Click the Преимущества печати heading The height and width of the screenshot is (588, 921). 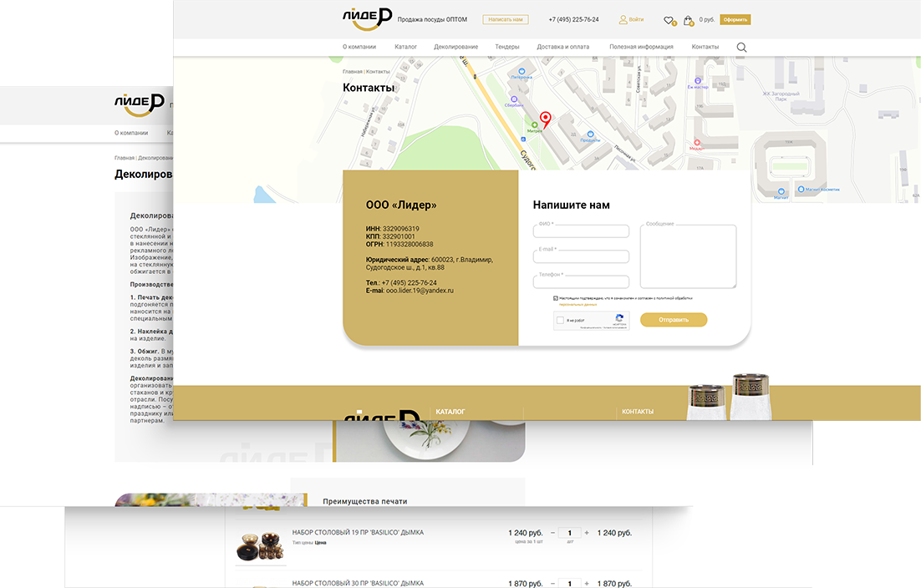click(364, 501)
